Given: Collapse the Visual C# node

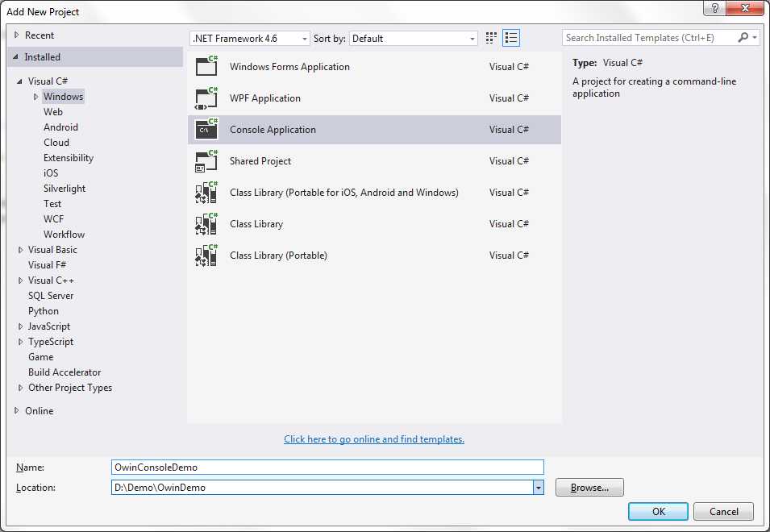Looking at the screenshot, I should (19, 81).
